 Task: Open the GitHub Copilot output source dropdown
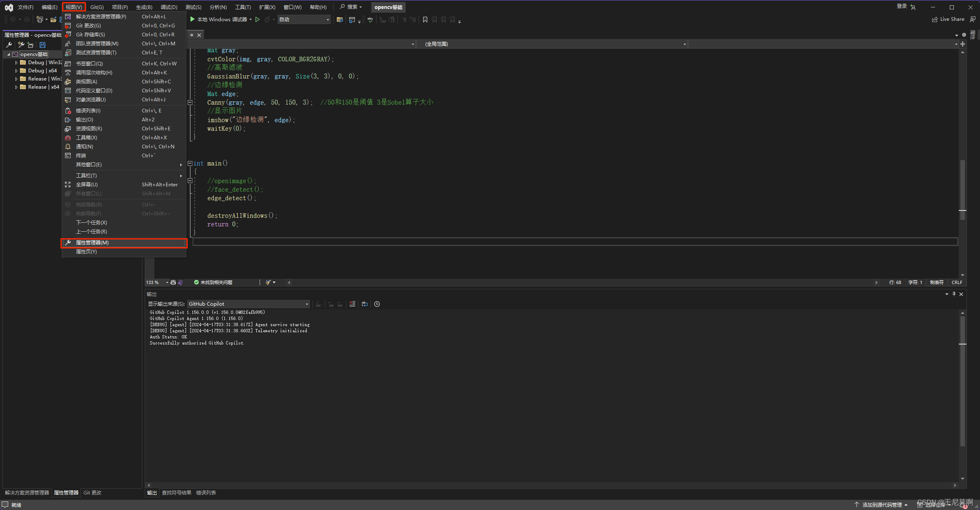coord(307,304)
